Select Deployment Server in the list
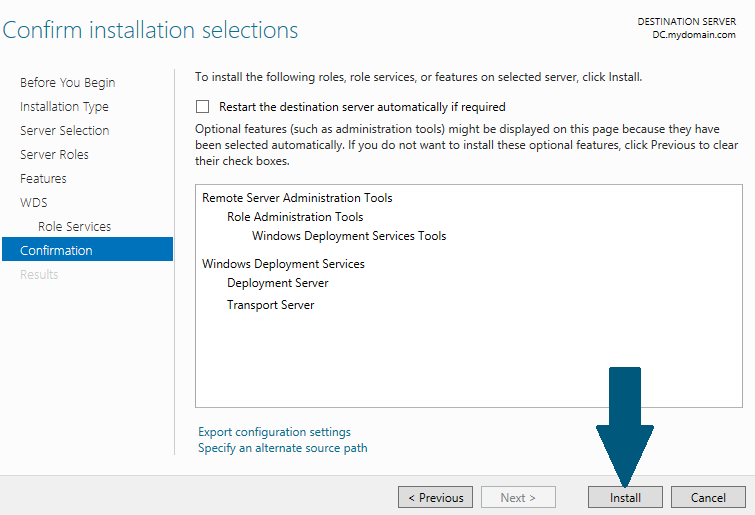This screenshot has height=515, width=755. tap(277, 283)
